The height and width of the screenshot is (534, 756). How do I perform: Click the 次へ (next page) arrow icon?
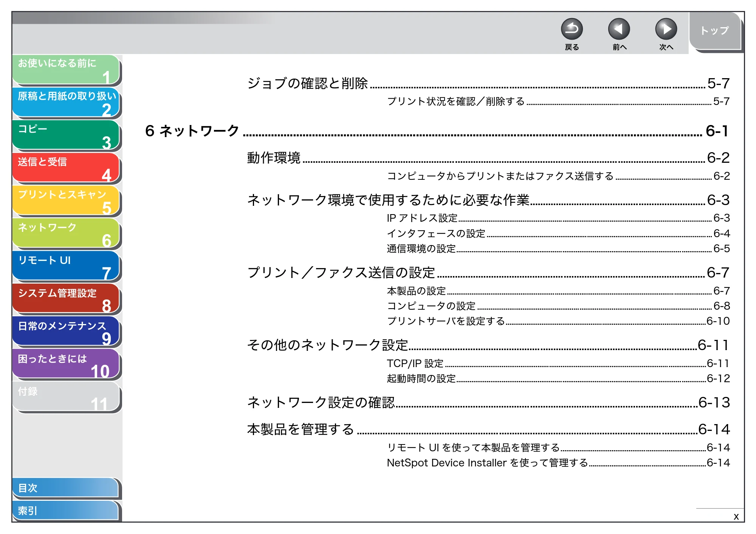coord(666,29)
